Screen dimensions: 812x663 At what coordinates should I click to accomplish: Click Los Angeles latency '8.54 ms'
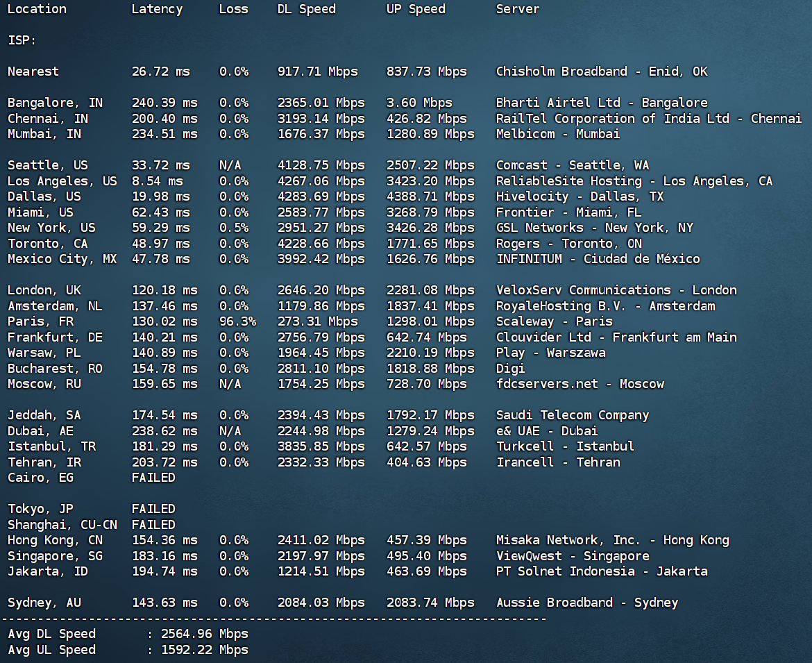coord(158,181)
